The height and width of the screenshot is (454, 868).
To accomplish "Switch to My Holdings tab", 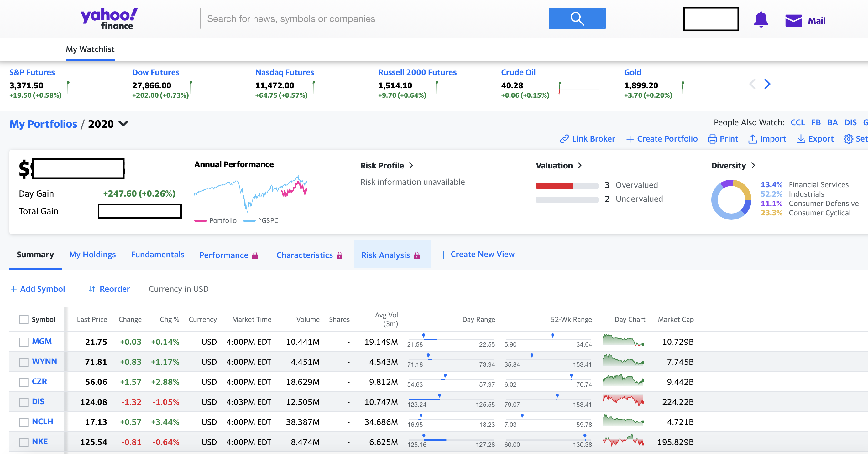I will (x=92, y=255).
